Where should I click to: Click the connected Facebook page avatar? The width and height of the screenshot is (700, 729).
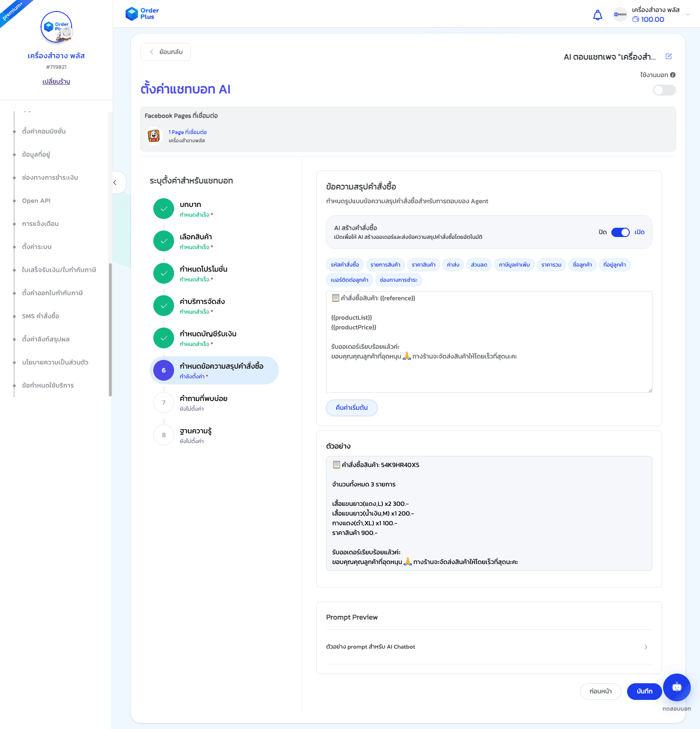point(154,136)
